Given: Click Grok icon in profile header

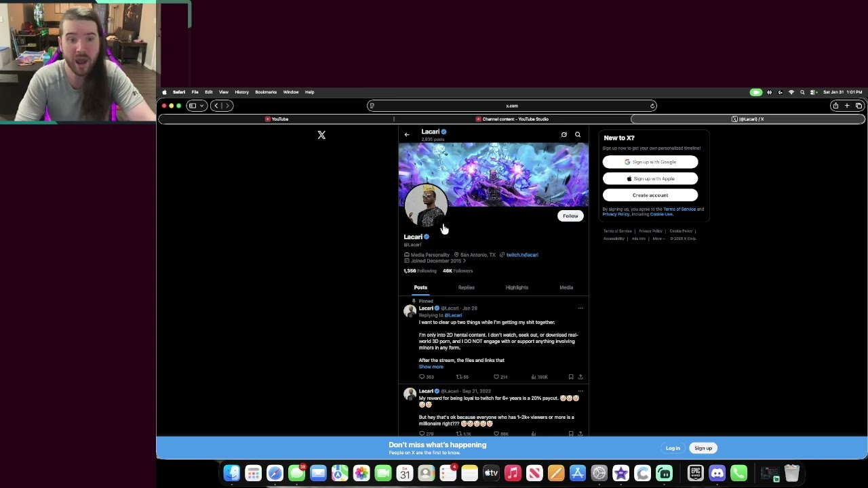Looking at the screenshot, I should tap(564, 135).
